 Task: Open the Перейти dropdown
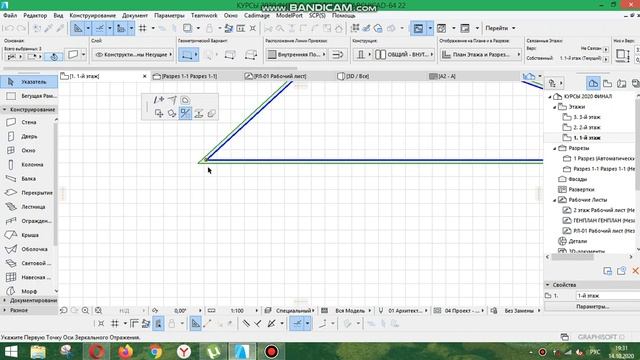point(500,28)
